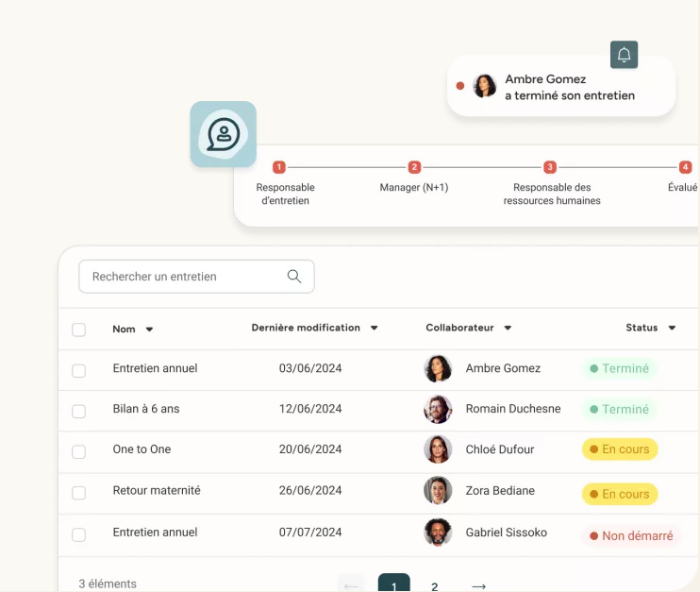Screen dimensions: 700x592
Task: Expand the Status filter dropdown
Action: 672,329
